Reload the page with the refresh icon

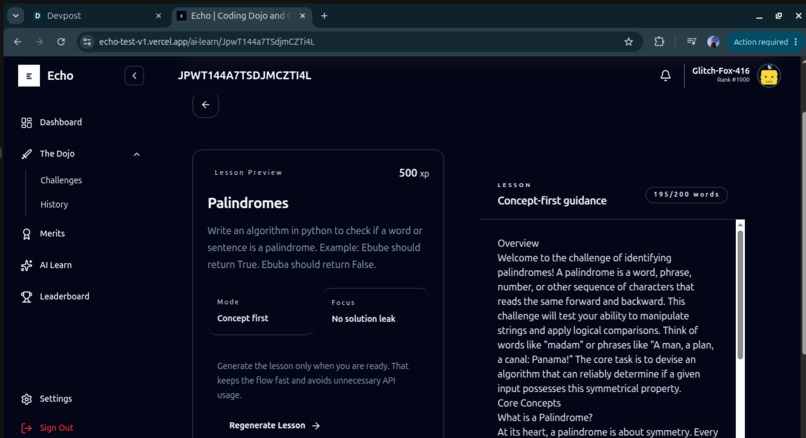[61, 42]
